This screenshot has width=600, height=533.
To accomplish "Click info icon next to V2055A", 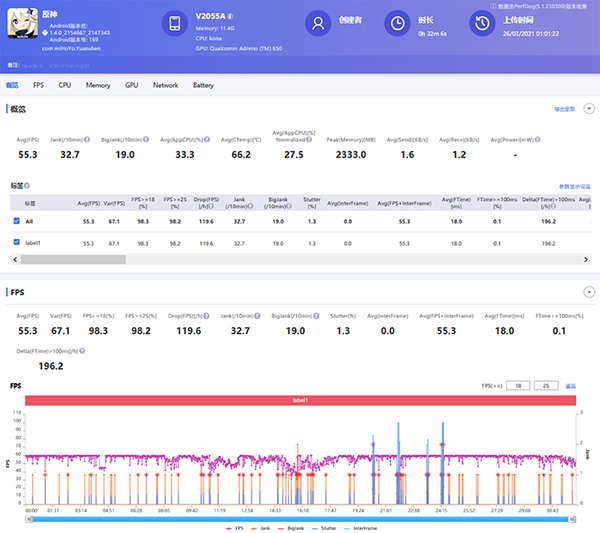I will pyautogui.click(x=230, y=16).
